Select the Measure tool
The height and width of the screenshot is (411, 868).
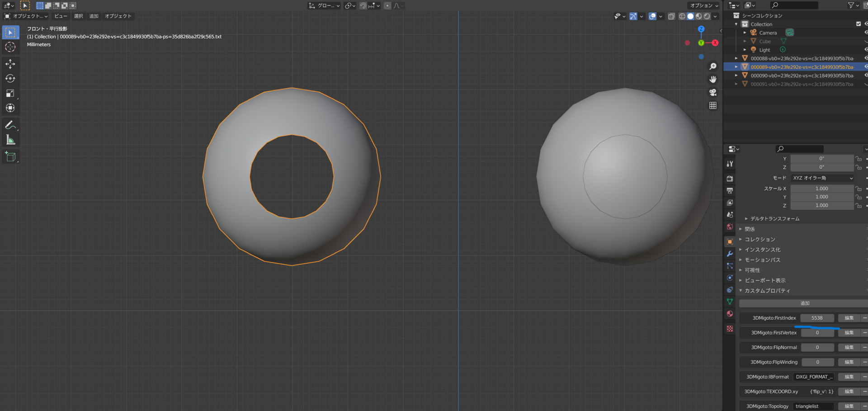(10, 140)
